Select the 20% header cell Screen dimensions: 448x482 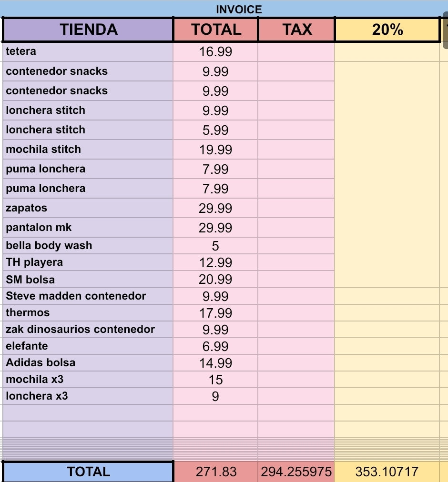pos(387,30)
